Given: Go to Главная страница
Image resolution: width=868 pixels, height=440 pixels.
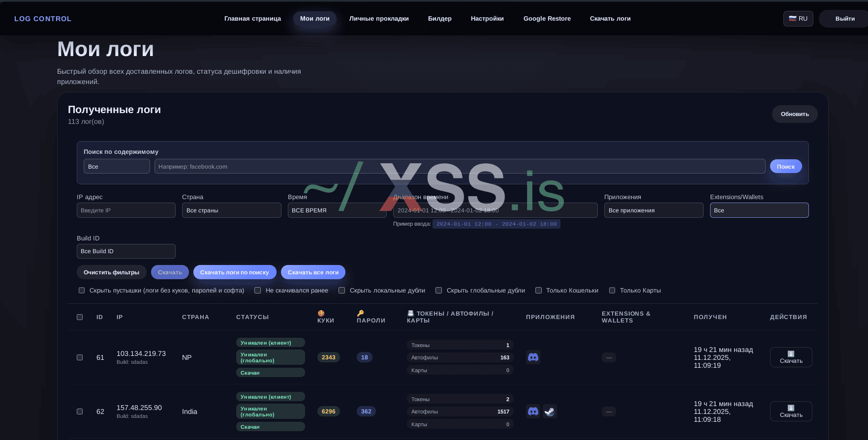Looking at the screenshot, I should 252,19.
